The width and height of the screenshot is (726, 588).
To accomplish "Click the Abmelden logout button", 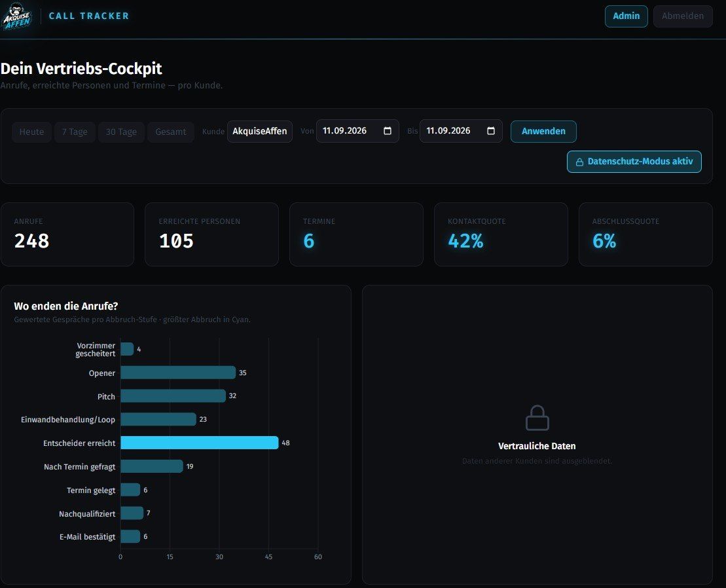I will pyautogui.click(x=683, y=16).
